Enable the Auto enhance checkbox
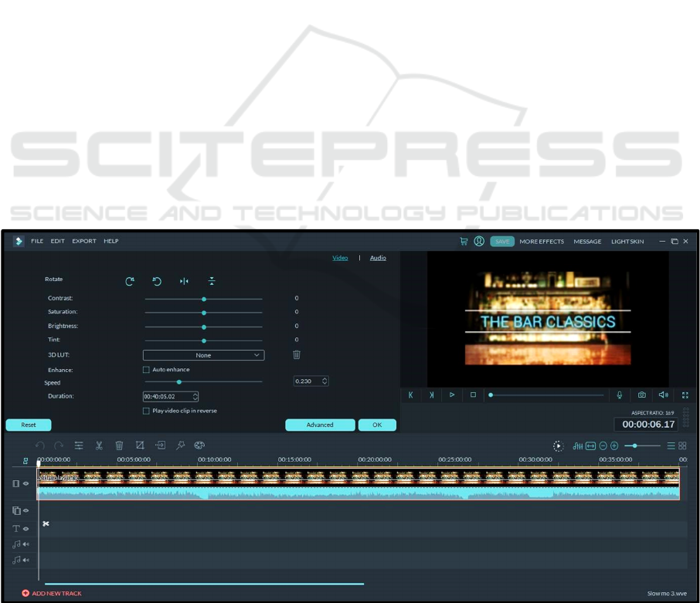The height and width of the screenshot is (603, 700). [147, 370]
